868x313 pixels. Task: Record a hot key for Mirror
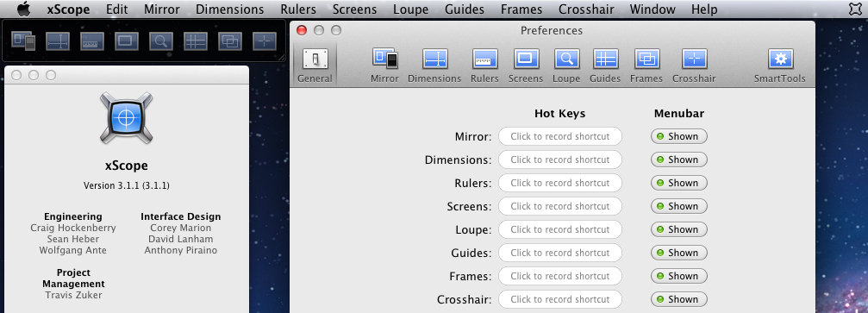coord(559,136)
